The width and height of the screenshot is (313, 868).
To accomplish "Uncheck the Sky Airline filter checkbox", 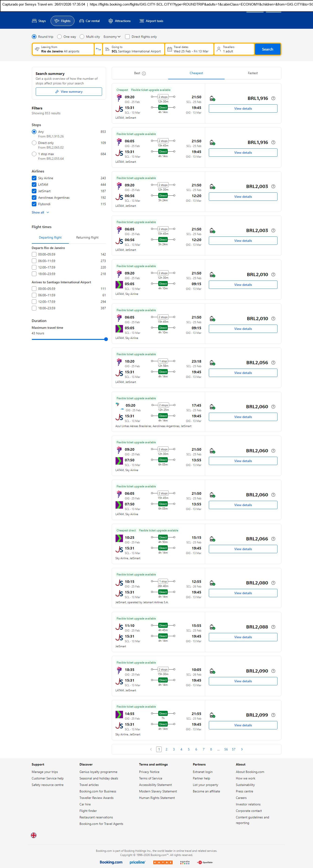I will pos(34,178).
